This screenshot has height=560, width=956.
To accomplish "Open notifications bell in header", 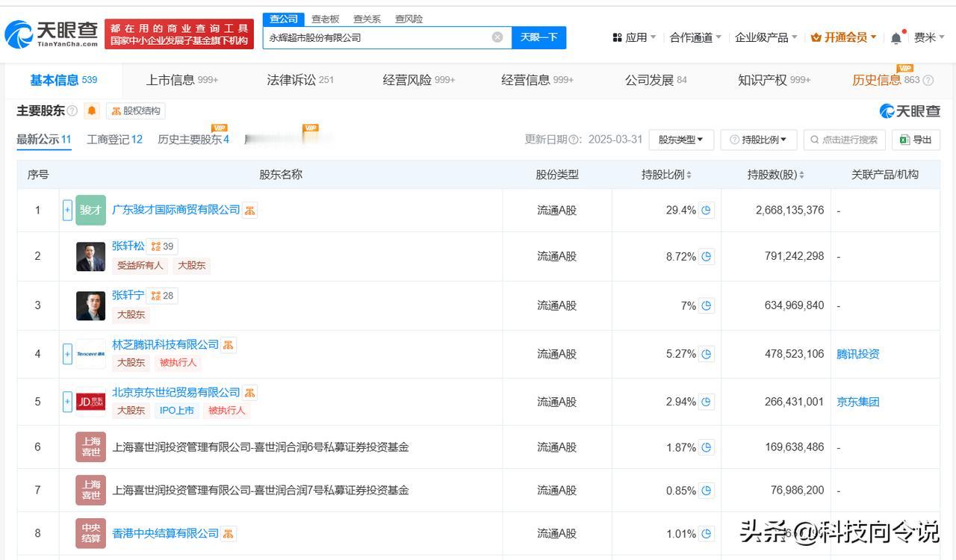I will pos(897,37).
